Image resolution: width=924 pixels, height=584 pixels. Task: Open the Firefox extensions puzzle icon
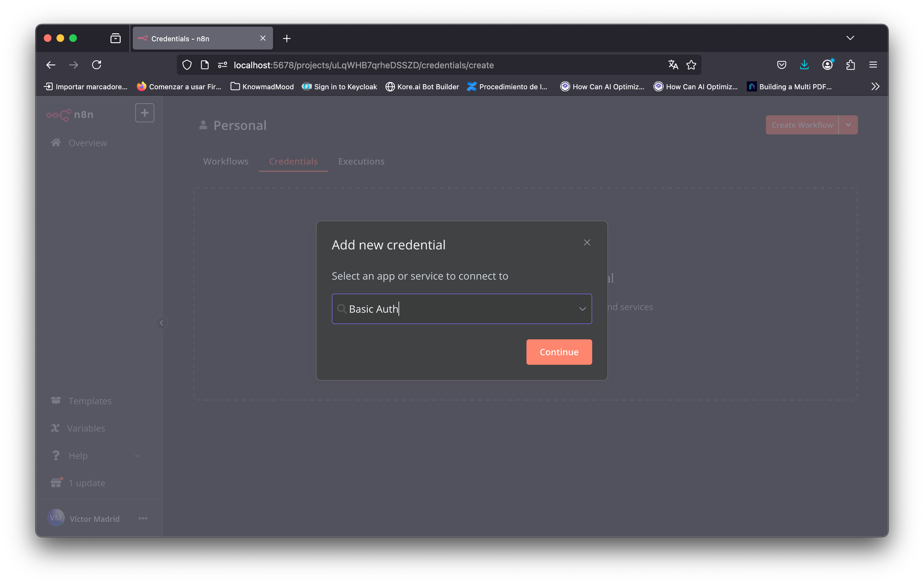pyautogui.click(x=850, y=65)
